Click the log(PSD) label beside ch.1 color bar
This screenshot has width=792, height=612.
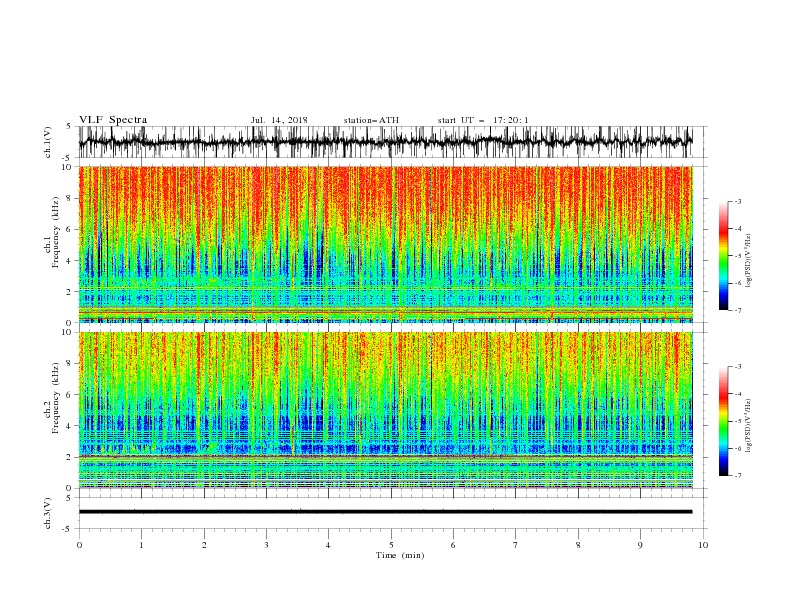[748, 261]
